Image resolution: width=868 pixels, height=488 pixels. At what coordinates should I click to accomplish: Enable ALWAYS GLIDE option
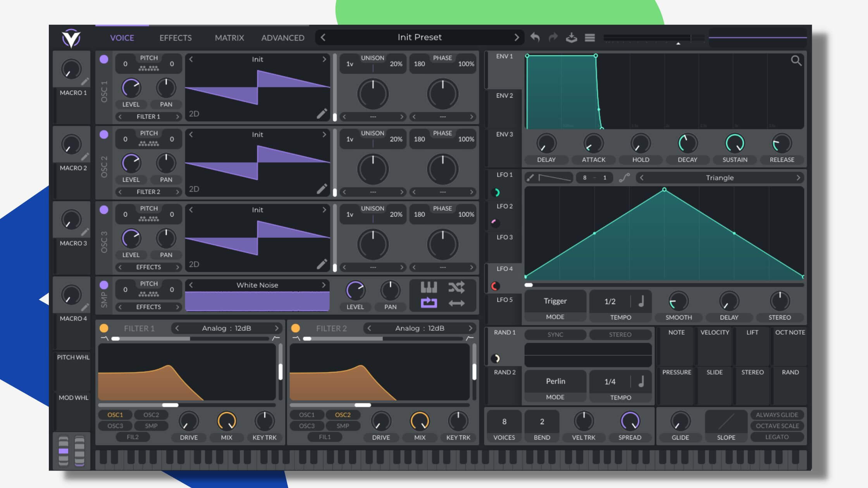pos(777,414)
